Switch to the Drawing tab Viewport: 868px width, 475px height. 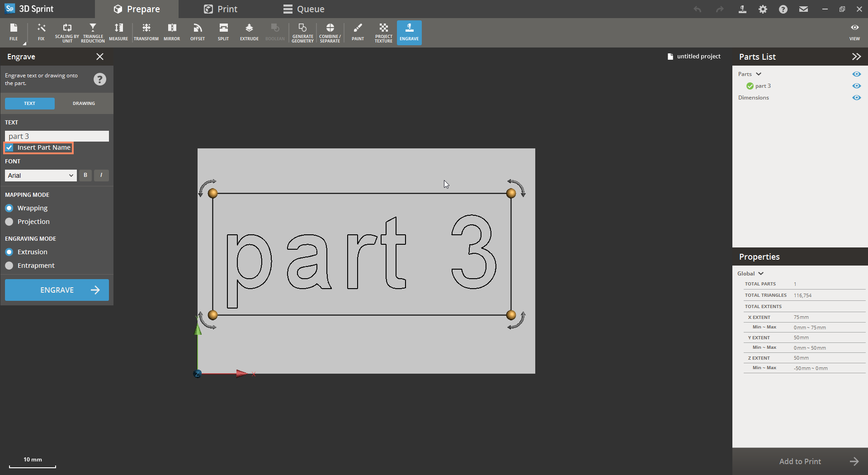click(84, 104)
